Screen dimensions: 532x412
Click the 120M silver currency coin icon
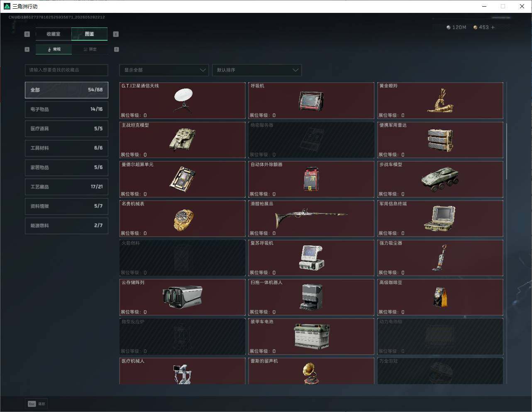coord(449,27)
